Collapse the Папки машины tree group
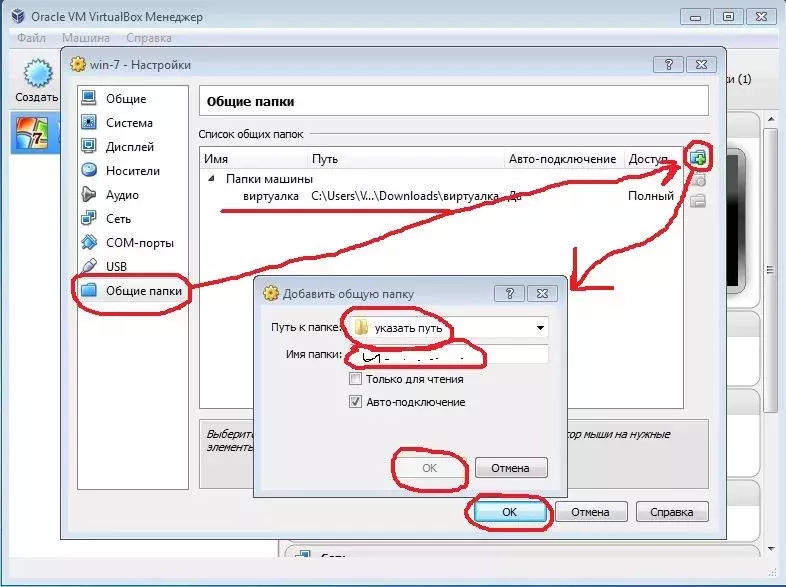Viewport: 786px width, 587px height. pyautogui.click(x=212, y=178)
